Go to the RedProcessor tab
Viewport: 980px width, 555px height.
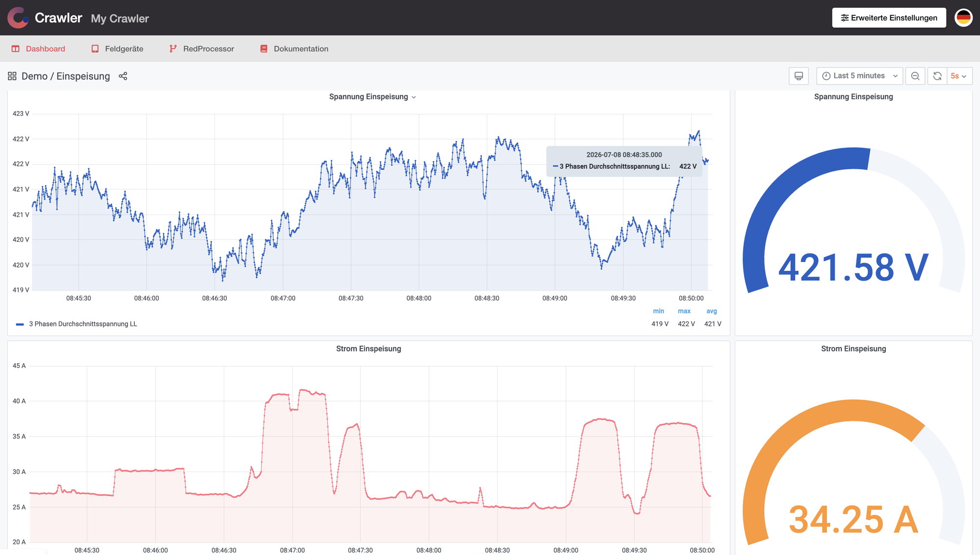click(x=202, y=49)
